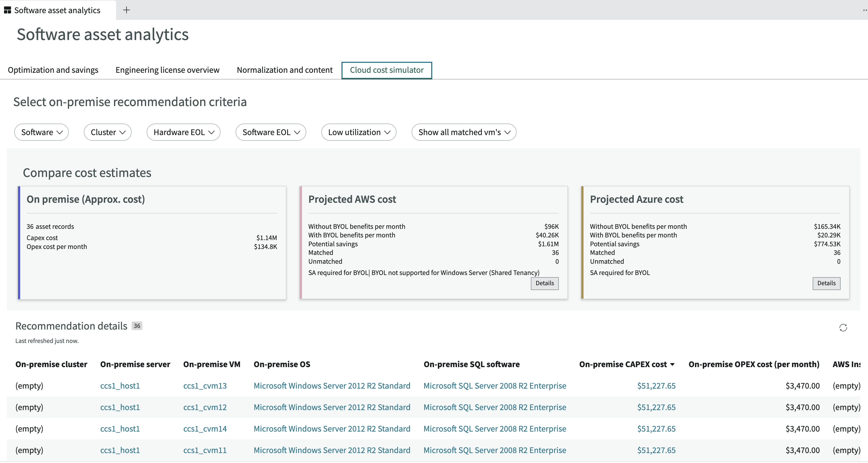
Task: Open SQL Server 2008 R2 Enterprise for ccs1_cvm11
Action: point(495,450)
